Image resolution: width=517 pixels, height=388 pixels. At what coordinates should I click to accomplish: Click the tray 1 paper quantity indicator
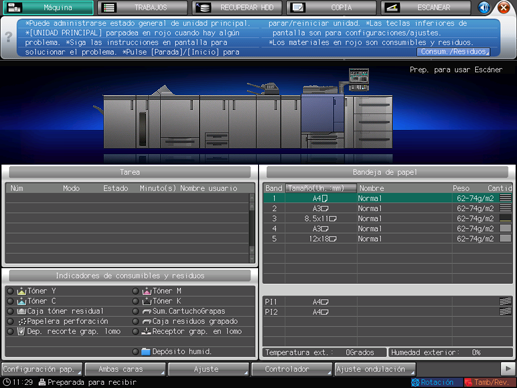505,198
